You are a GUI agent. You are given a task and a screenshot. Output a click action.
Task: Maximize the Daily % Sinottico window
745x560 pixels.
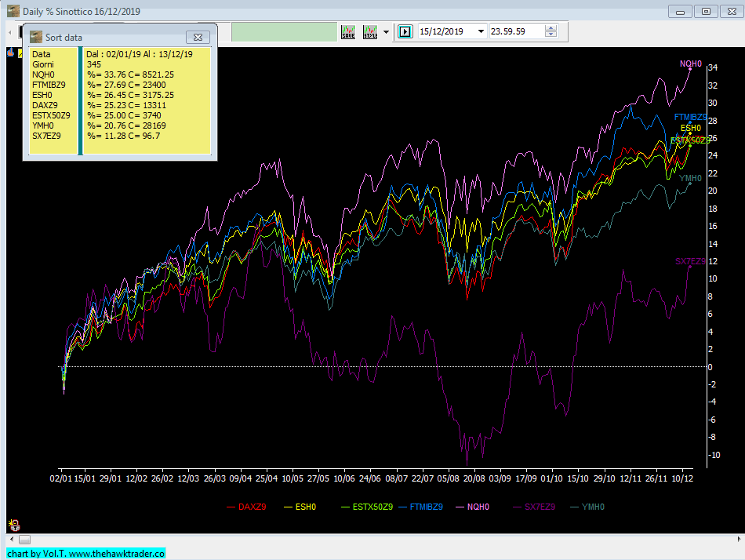pyautogui.click(x=706, y=11)
